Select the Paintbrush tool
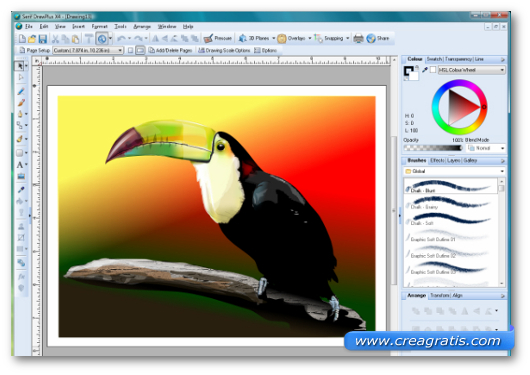Viewport: 530px width, 375px height. point(21,103)
